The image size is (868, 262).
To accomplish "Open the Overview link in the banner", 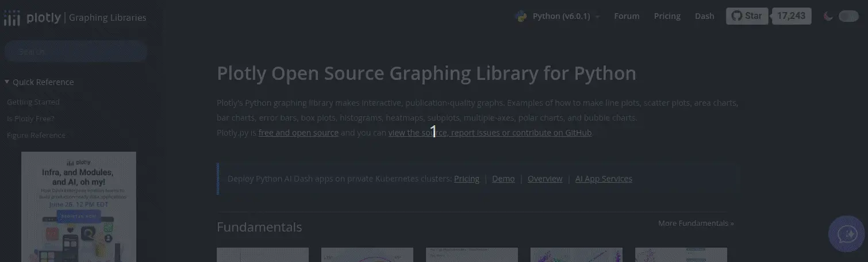I will click(545, 179).
